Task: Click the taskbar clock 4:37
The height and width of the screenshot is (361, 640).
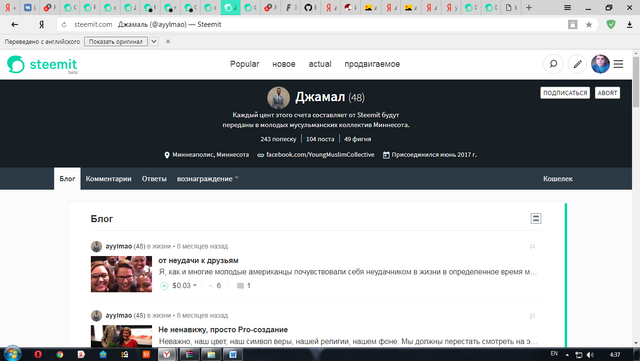Action: point(615,354)
